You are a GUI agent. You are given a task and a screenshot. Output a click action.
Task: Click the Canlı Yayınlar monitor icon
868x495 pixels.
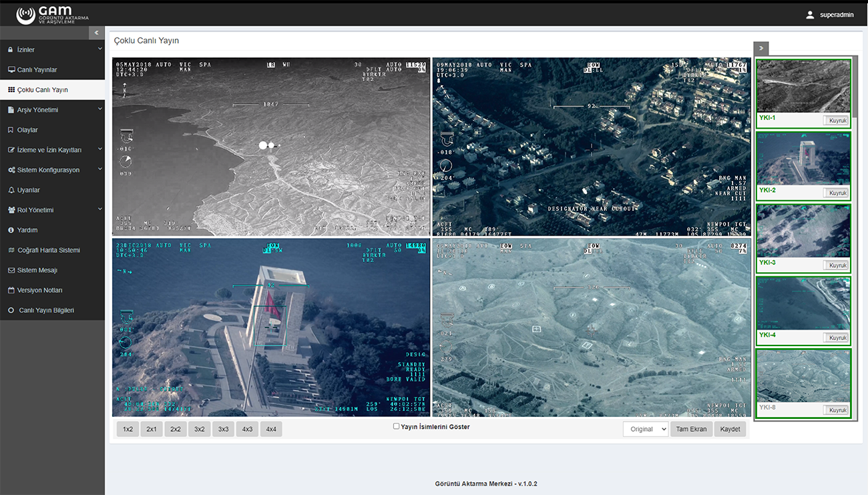(11, 70)
